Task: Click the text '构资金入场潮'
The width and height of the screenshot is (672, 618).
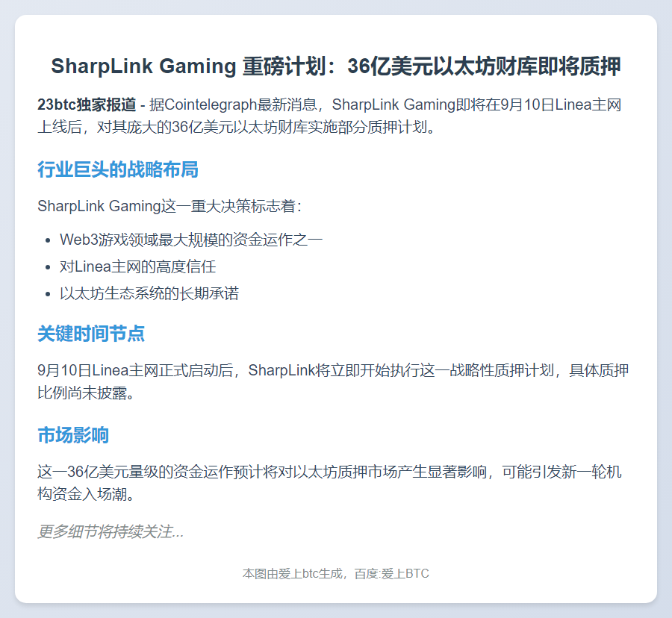Action: [x=85, y=494]
